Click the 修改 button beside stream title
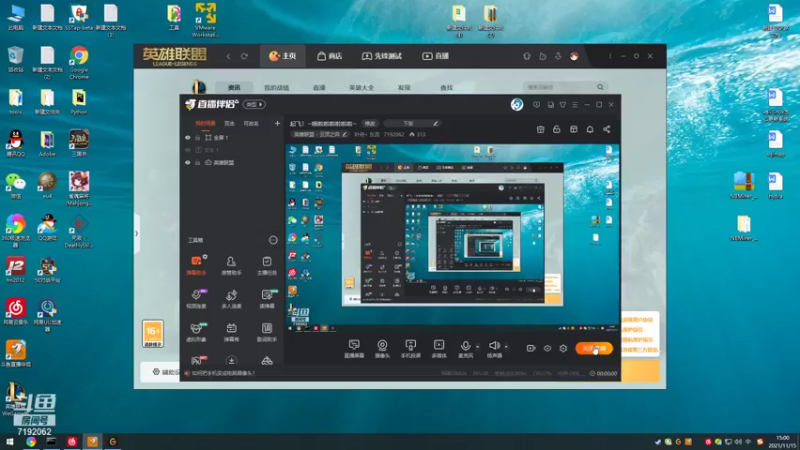 coord(370,123)
